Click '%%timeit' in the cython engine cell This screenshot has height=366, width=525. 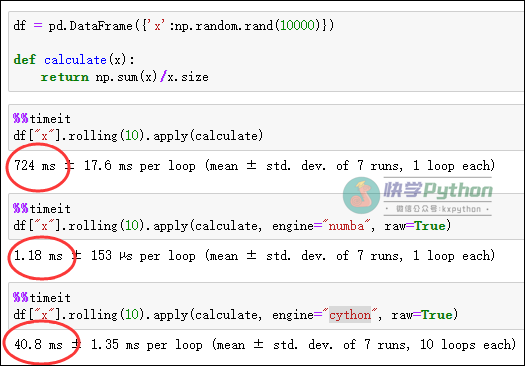[x=42, y=298]
